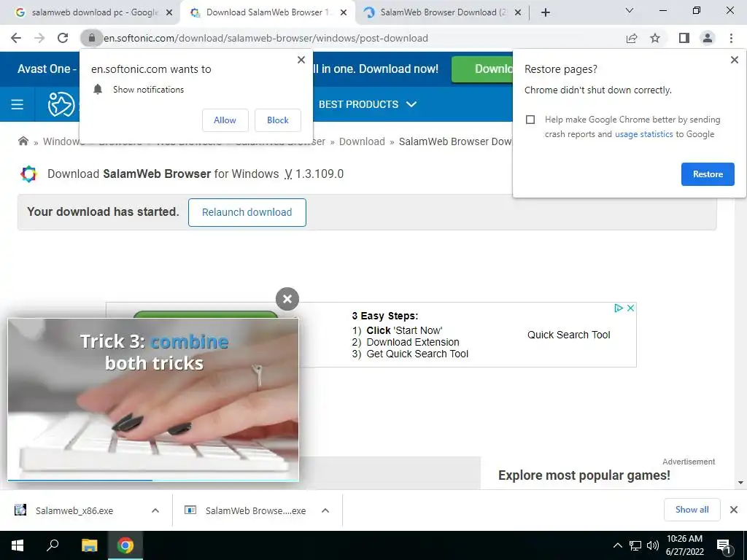The height and width of the screenshot is (560, 747).
Task: Open network tray icon
Action: pos(635,545)
